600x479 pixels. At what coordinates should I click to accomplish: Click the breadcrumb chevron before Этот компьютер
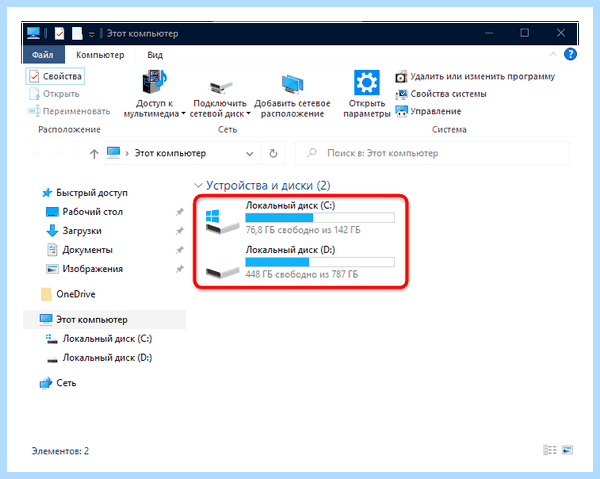tap(127, 154)
